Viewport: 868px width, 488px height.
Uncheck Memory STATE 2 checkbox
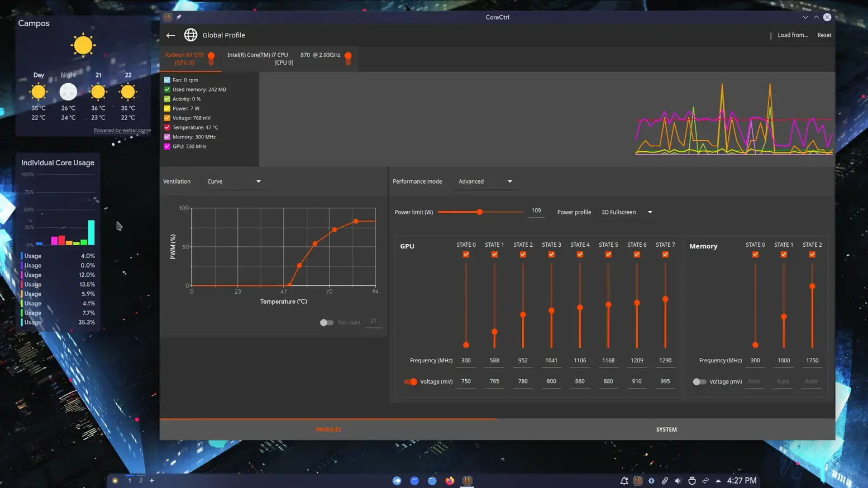point(812,255)
